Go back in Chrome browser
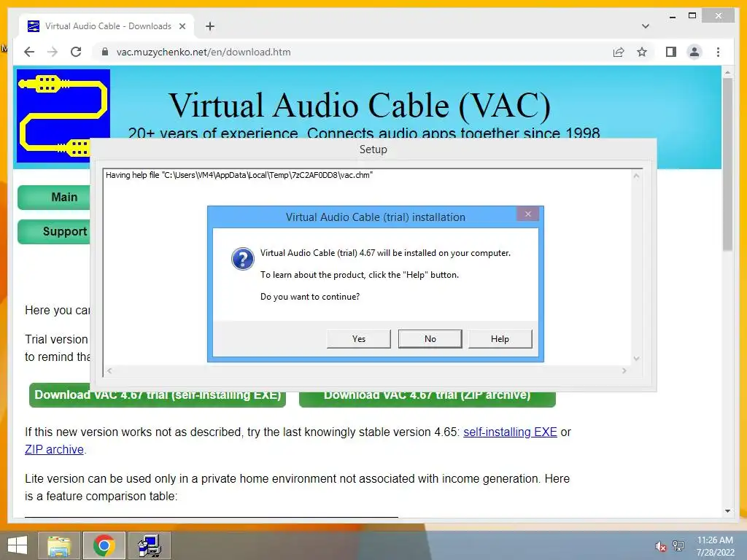747x560 pixels. click(29, 52)
